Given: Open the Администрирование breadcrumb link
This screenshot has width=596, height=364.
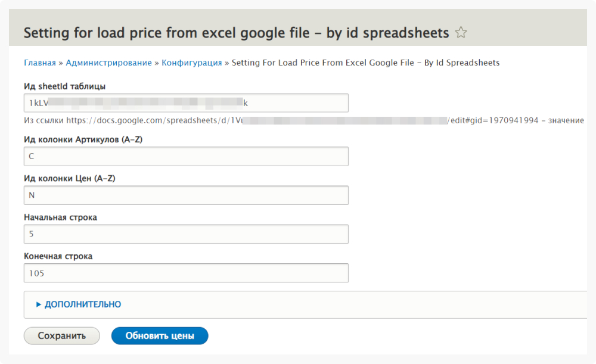Looking at the screenshot, I should 108,63.
